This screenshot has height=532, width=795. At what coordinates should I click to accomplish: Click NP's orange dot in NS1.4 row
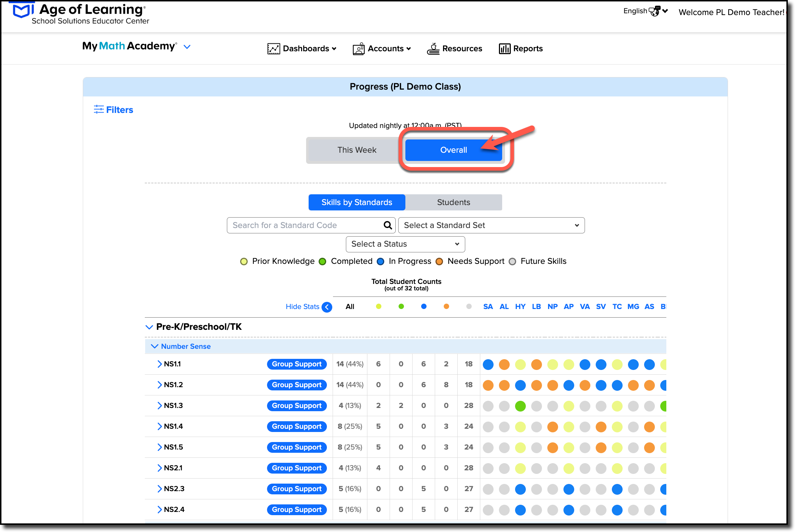coord(553,427)
